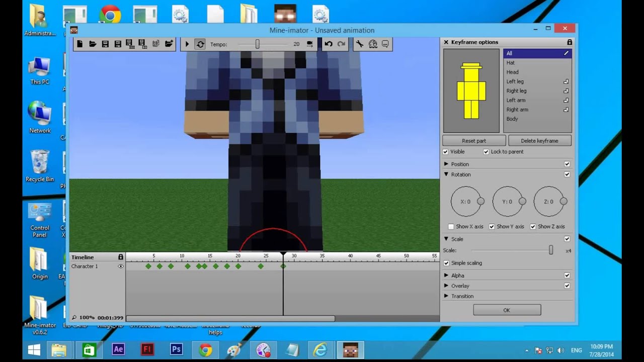Viewport: 644px width, 362px height.
Task: Click the Export image icon
Action: pos(142,44)
